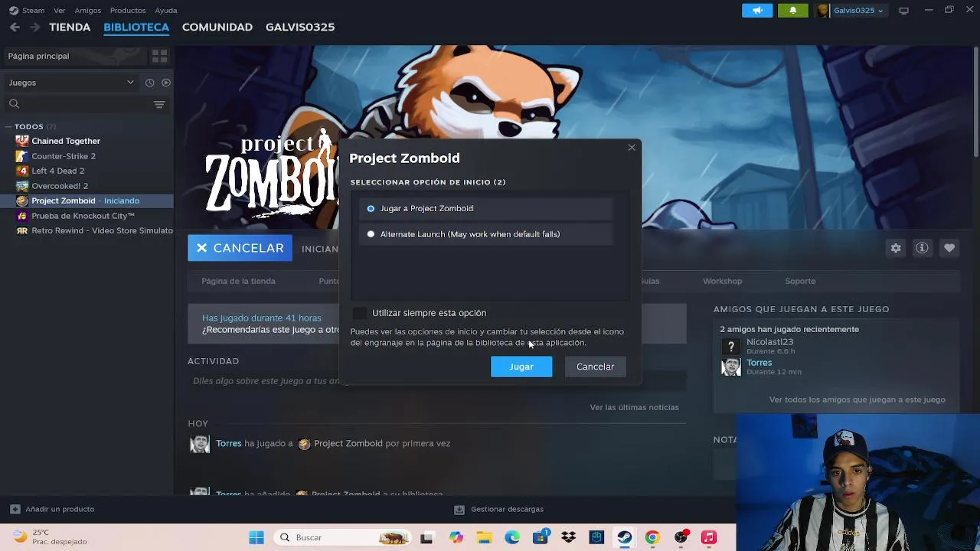
Task: Click the blue CANCELAR launch button
Action: point(240,248)
